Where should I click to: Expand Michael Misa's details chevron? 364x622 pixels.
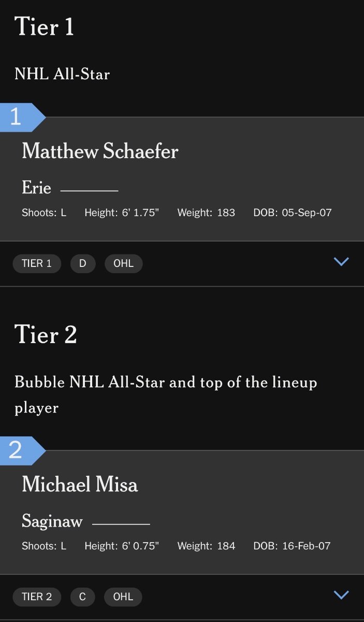point(341,595)
